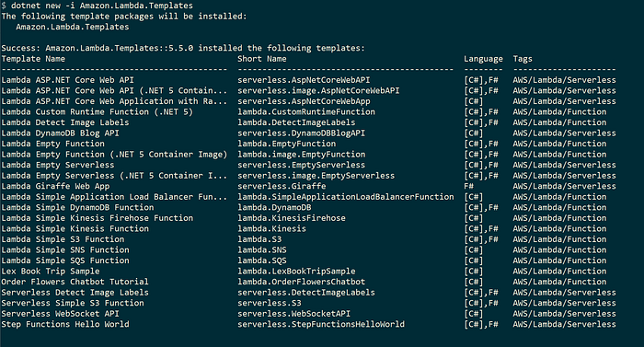Viewport: 644px width, 347px height.
Task: Click 'Serverless Simple S3 Function' template name
Action: point(73,304)
